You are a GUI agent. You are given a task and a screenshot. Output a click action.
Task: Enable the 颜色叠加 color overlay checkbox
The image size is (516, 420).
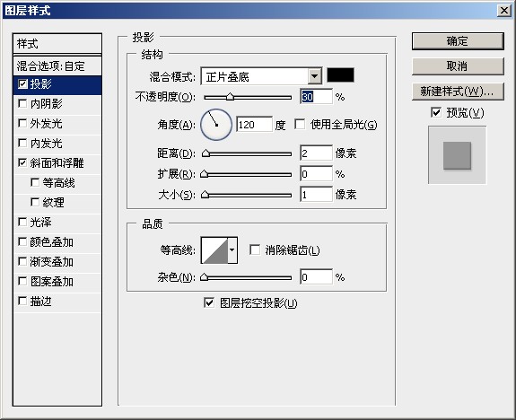click(22, 241)
